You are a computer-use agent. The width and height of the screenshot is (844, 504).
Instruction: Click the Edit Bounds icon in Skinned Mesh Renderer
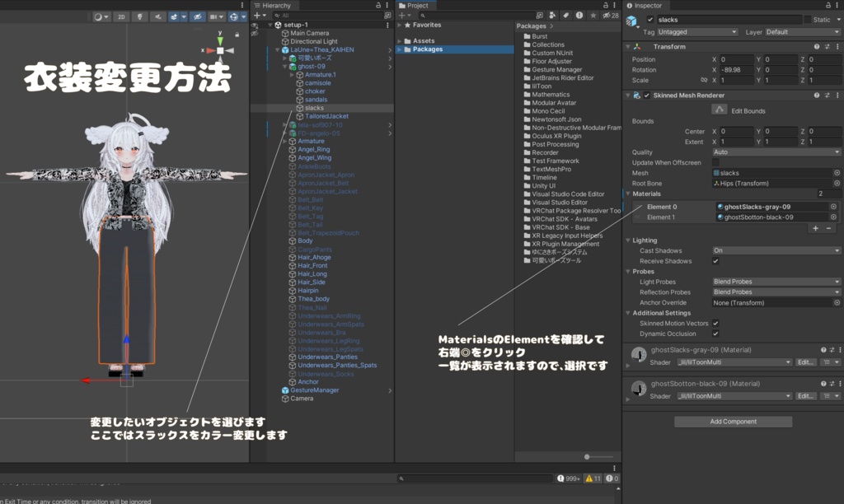point(720,110)
